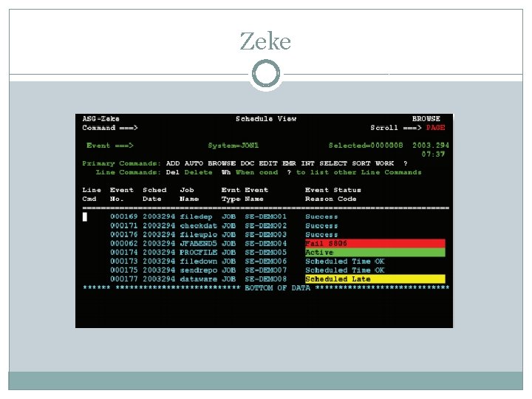Click the EDIT primary command

coord(268,163)
